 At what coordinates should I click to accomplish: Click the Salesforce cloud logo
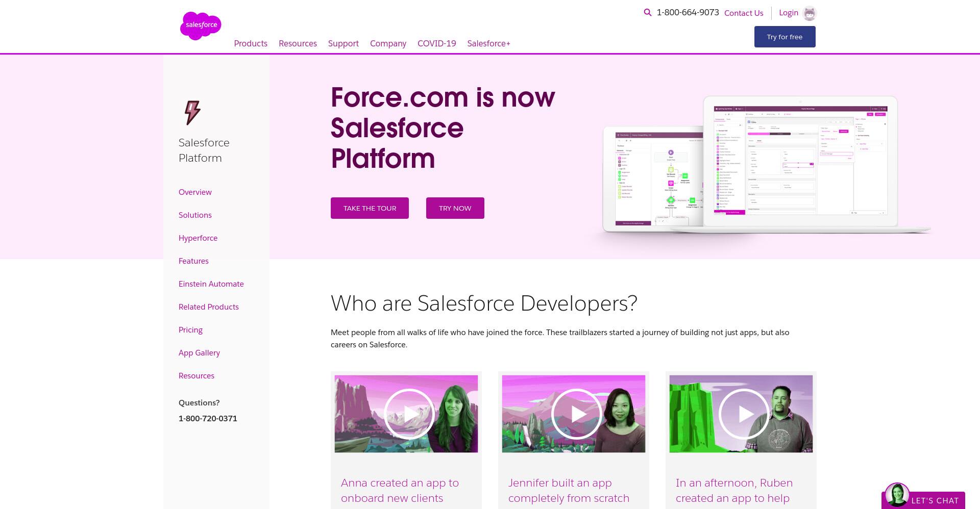(201, 26)
